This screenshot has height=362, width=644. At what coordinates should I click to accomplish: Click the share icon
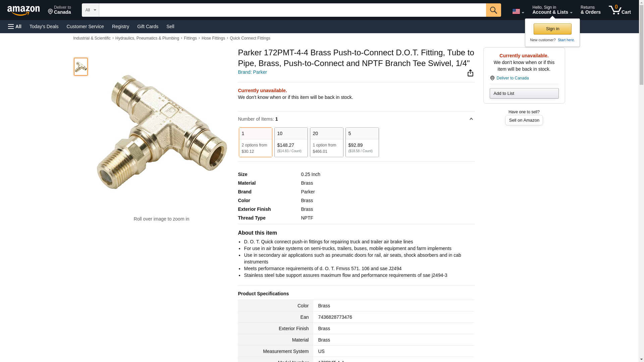(x=470, y=73)
